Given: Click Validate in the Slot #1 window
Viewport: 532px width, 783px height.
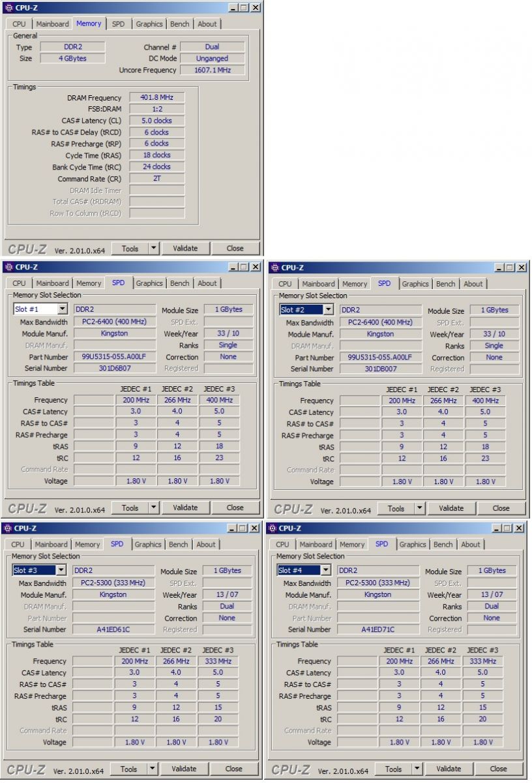Looking at the screenshot, I should [x=185, y=508].
